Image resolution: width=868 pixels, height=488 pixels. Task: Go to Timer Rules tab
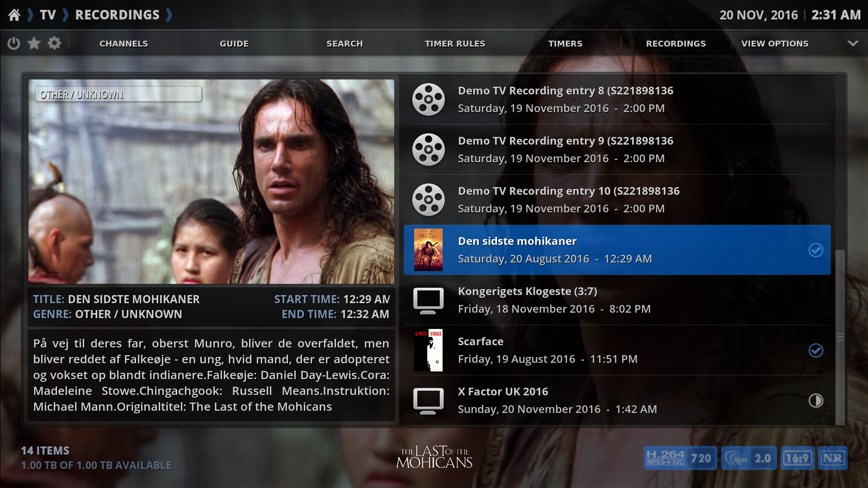pos(455,43)
